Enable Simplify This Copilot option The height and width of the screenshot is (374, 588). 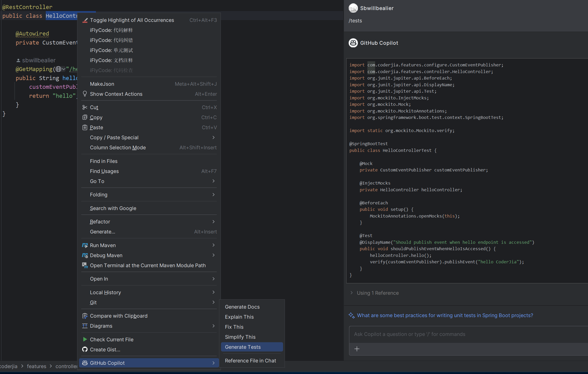coord(240,337)
